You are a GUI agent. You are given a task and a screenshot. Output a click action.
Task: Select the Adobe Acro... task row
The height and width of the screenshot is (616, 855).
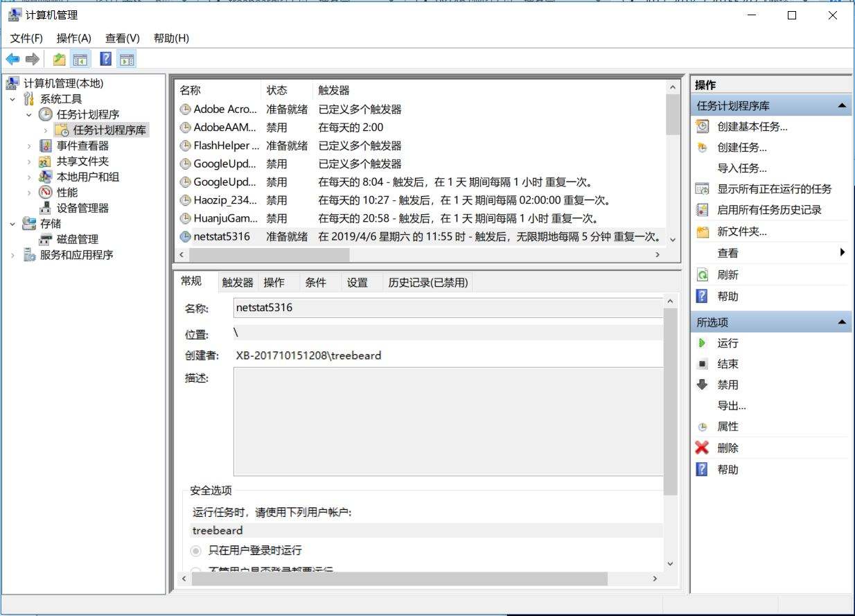coord(420,109)
